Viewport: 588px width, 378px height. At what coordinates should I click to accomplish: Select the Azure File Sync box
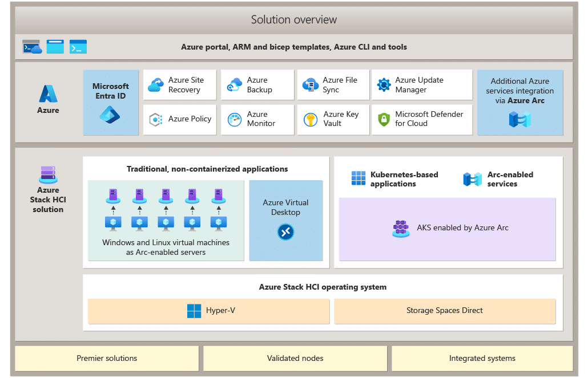(x=333, y=85)
